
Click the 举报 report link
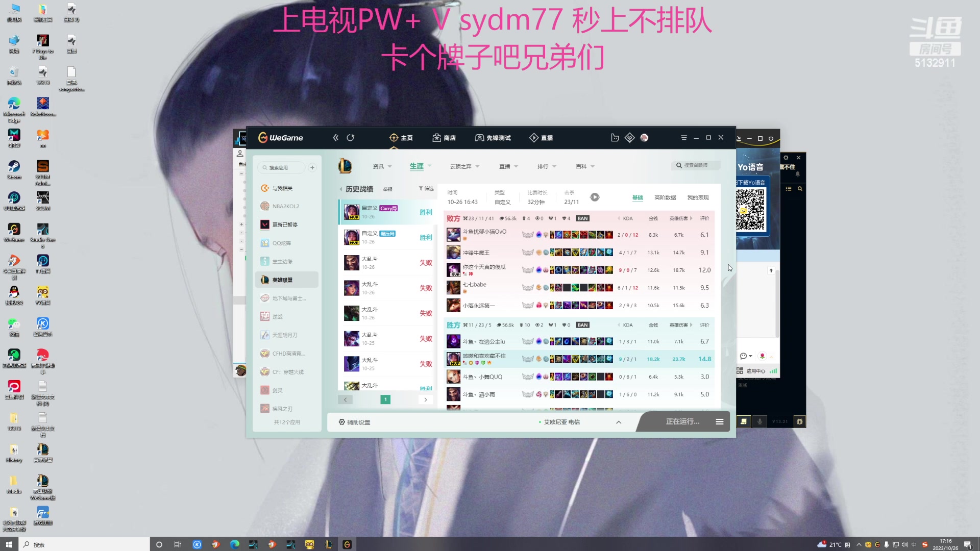[x=387, y=189]
